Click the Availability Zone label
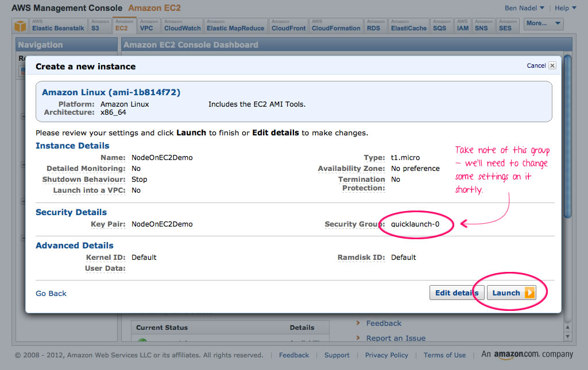This screenshot has width=588, height=370. tap(351, 169)
